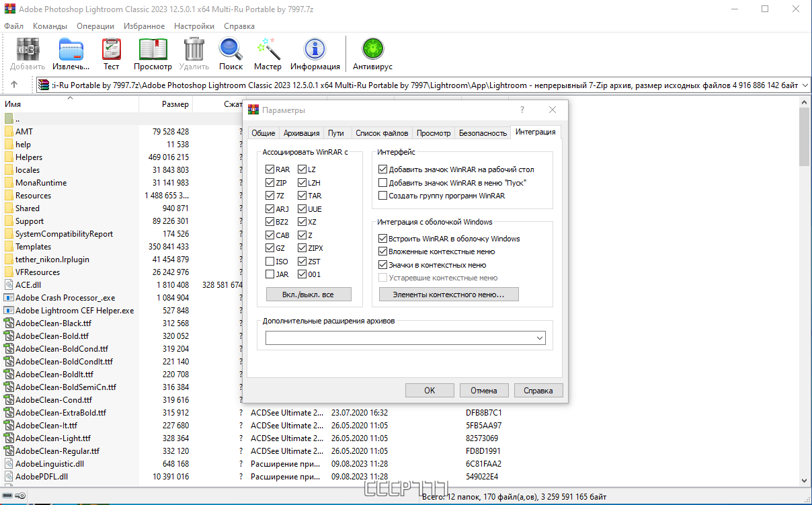Click the AdobePDFL.dll file icon

pos(9,476)
